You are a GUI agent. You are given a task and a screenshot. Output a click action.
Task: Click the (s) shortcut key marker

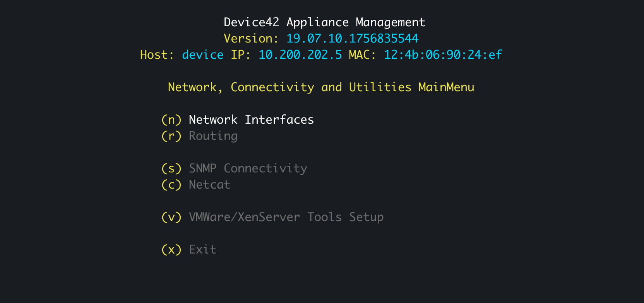[171, 169]
